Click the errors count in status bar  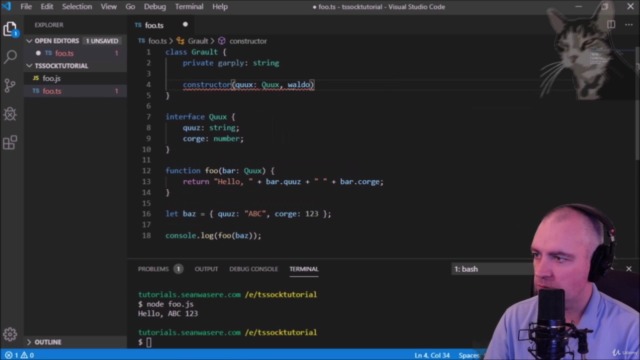(12, 355)
